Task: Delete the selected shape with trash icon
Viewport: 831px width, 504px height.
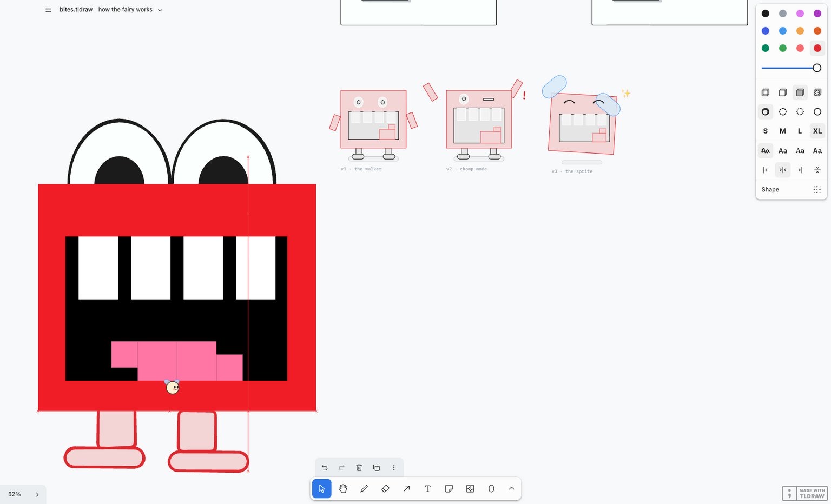Action: (359, 468)
